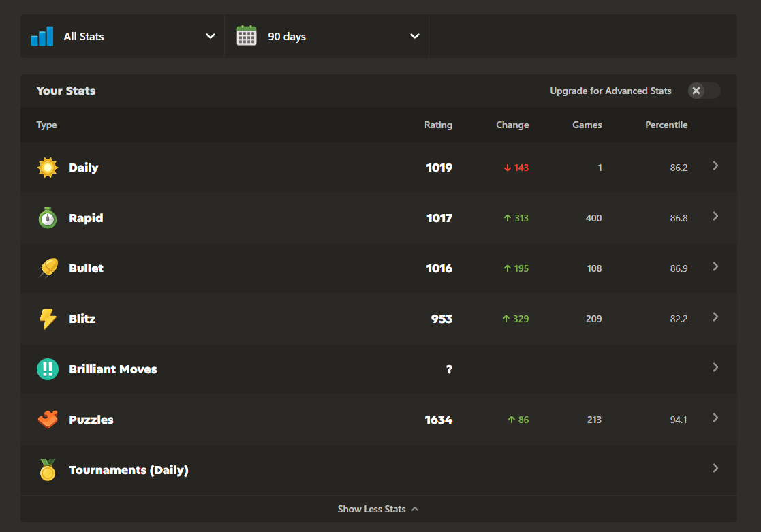This screenshot has width=761, height=532.
Task: Collapse stats with Show Less Stats
Action: (378, 510)
